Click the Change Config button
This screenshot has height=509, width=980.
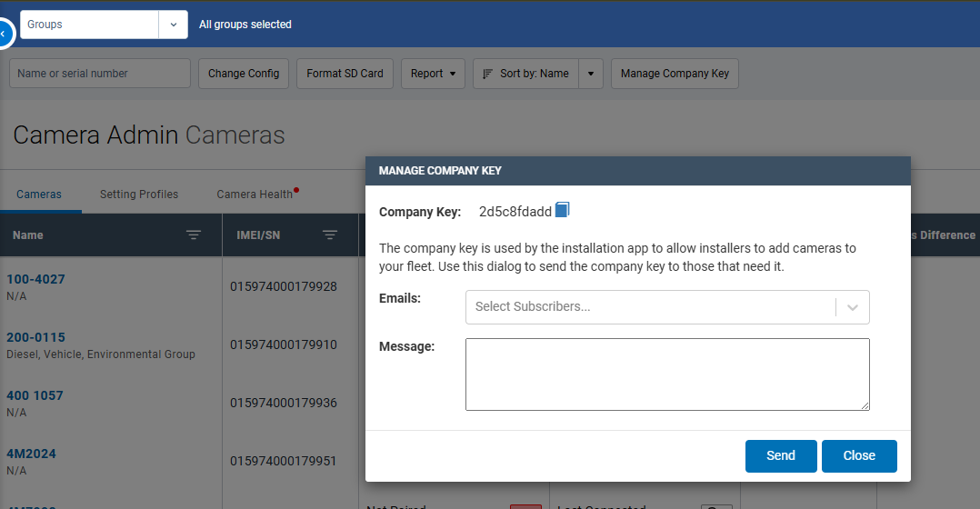pyautogui.click(x=244, y=74)
